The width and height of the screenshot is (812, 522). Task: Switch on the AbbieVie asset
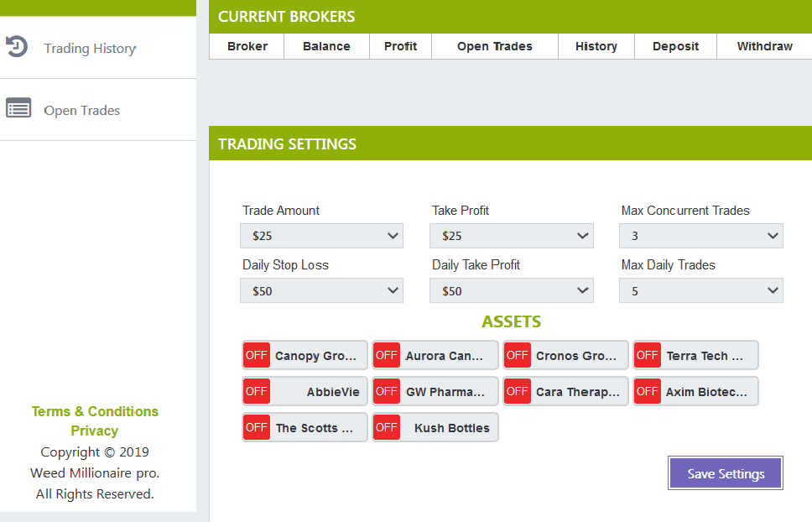[257, 391]
